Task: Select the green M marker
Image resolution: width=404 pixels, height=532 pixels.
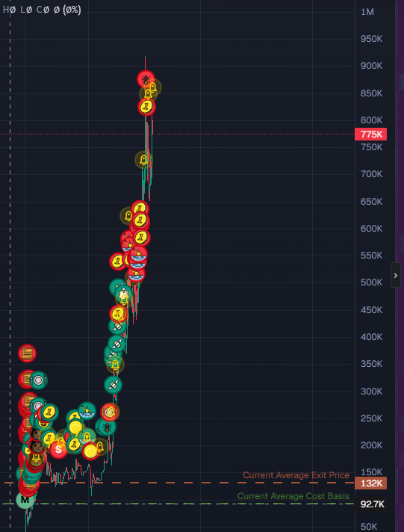Action: coord(25,500)
